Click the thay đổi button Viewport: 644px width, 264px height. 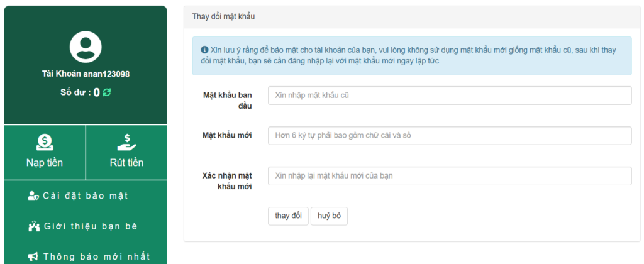tap(288, 216)
